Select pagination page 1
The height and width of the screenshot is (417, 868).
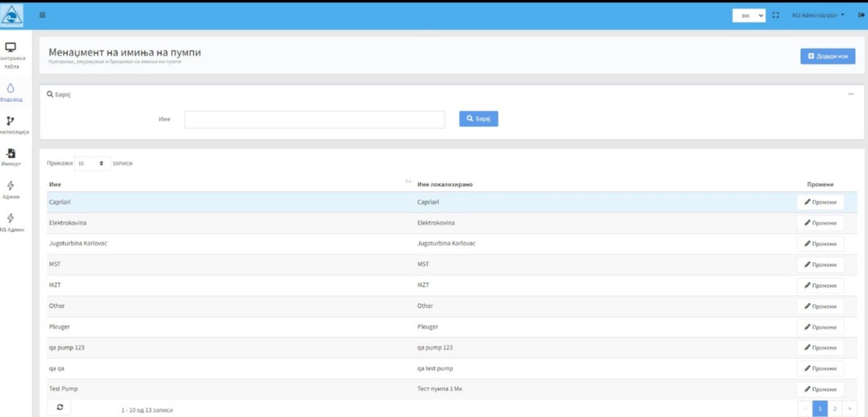tap(821, 408)
